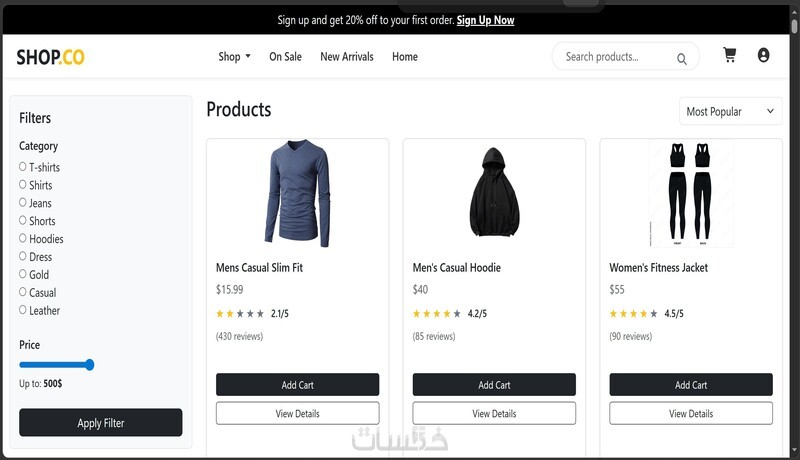Open the Women's Fitness Jacket image
The height and width of the screenshot is (460, 800).
(x=690, y=194)
